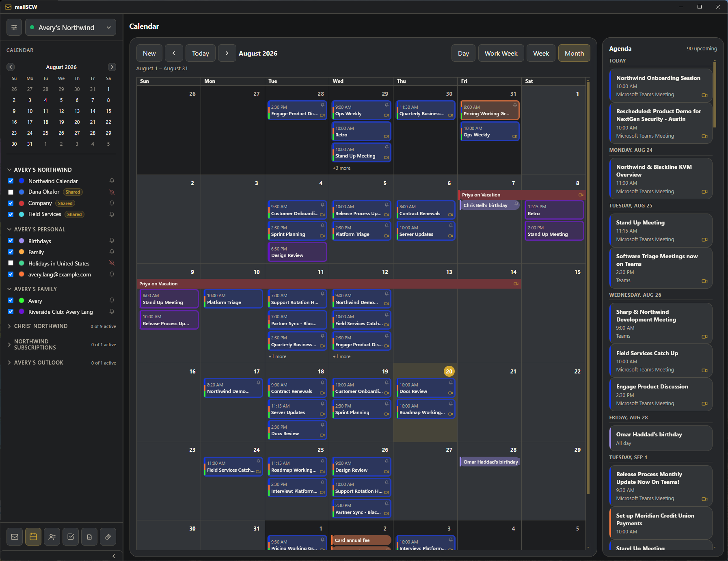Viewport: 728px width, 561px height.
Task: Enable Holidays in United States checkbox
Action: click(x=11, y=263)
